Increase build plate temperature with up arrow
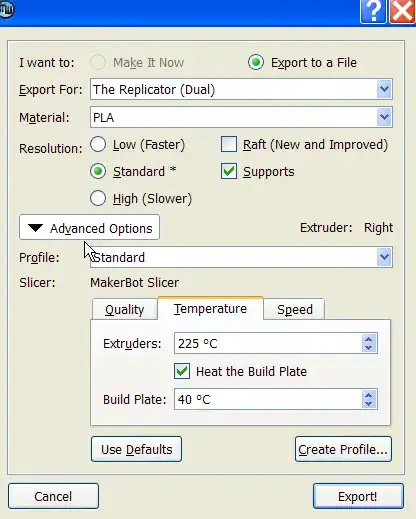Screen dimensions: 416x519 (368, 395)
